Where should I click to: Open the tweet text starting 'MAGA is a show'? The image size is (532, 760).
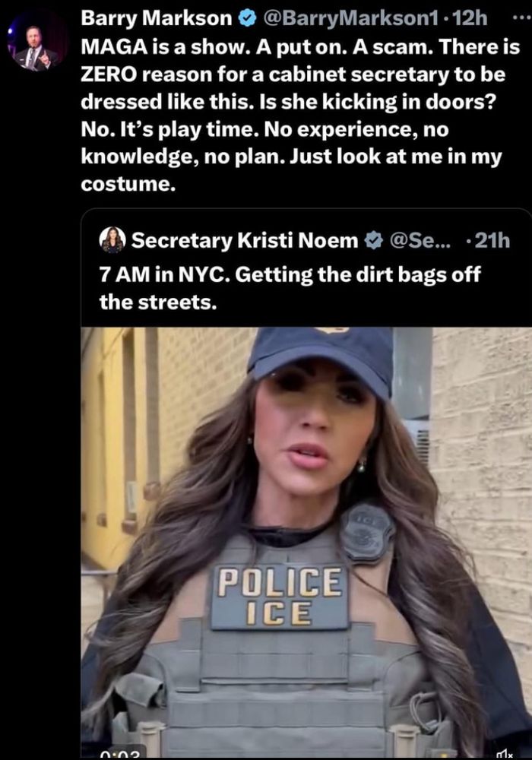299,116
